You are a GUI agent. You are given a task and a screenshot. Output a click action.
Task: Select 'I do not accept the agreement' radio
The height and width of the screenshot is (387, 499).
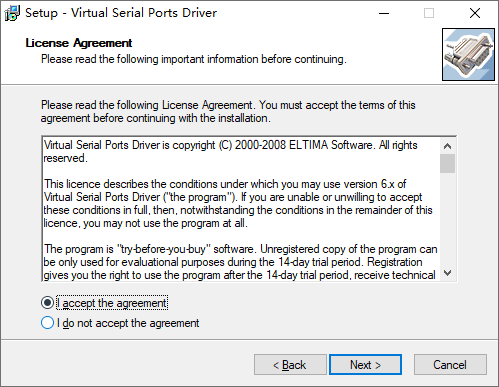tap(47, 323)
